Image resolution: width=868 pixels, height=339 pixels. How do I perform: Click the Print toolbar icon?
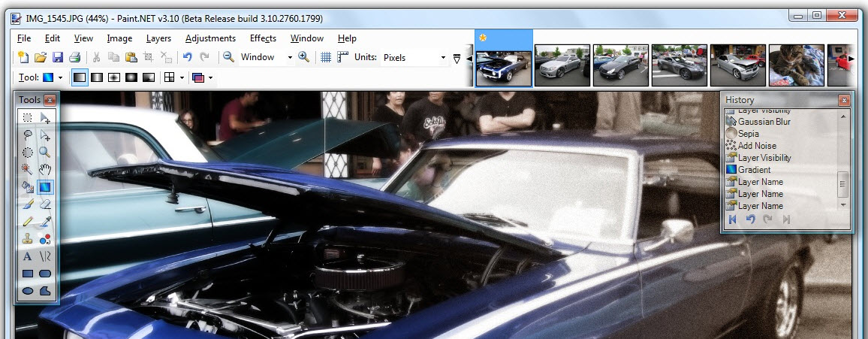point(75,57)
